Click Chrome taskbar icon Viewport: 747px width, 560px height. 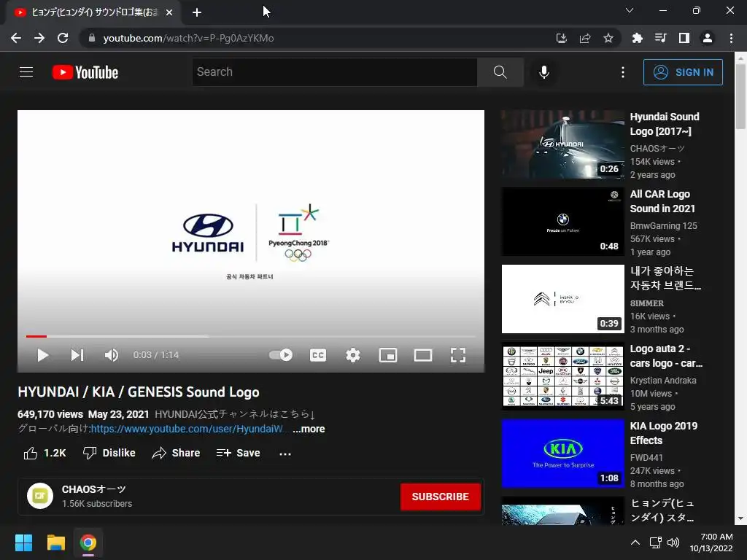(88, 542)
